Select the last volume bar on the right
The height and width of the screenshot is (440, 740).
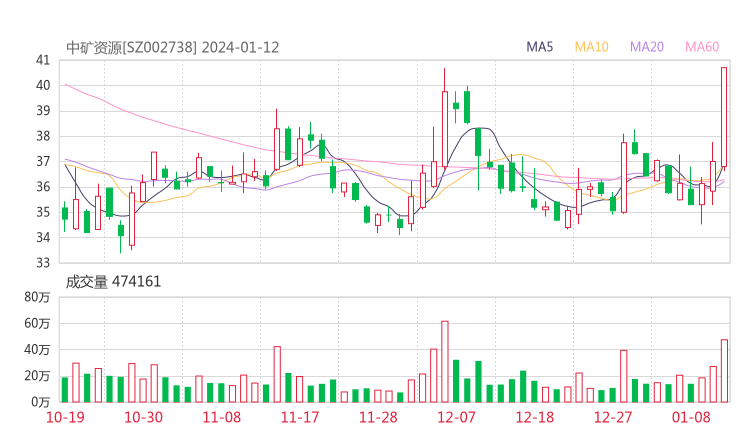pos(724,371)
